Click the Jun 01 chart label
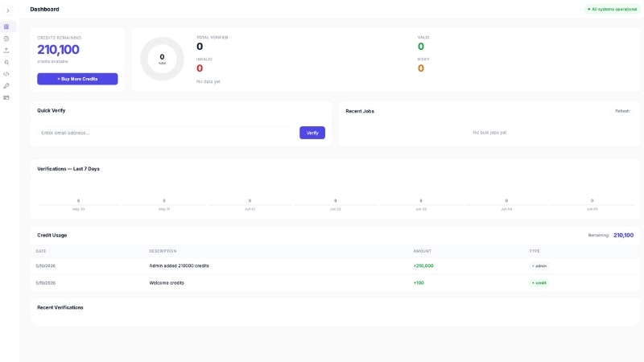The image size is (644, 362). pos(250,209)
